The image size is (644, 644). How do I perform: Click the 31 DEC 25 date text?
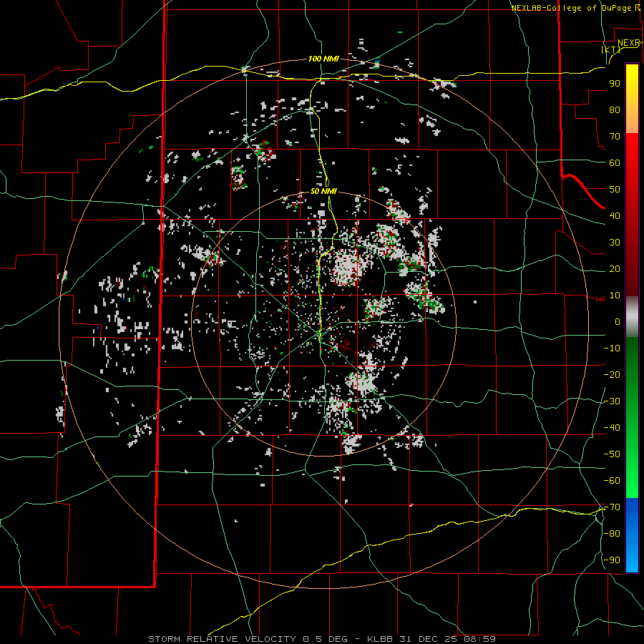[x=429, y=639]
